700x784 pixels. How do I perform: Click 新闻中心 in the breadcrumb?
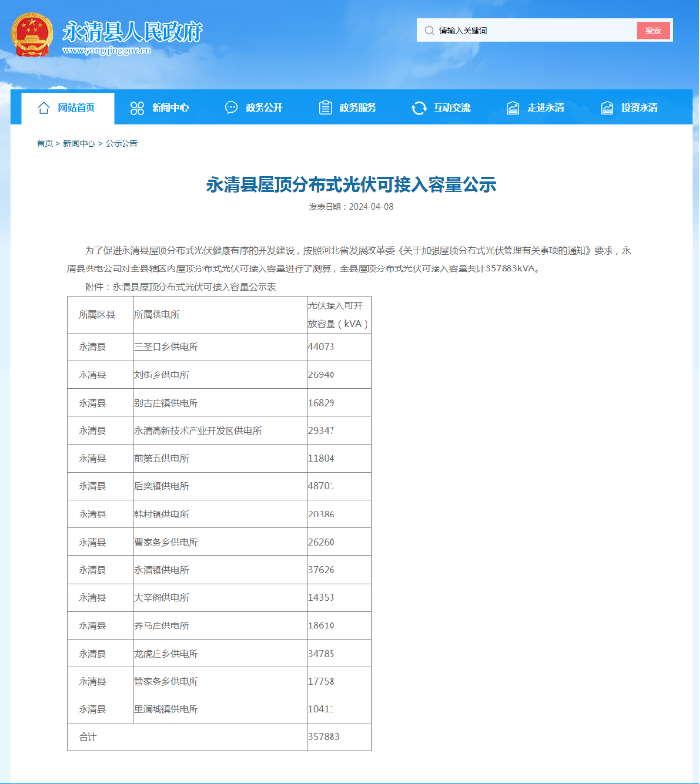click(x=79, y=144)
